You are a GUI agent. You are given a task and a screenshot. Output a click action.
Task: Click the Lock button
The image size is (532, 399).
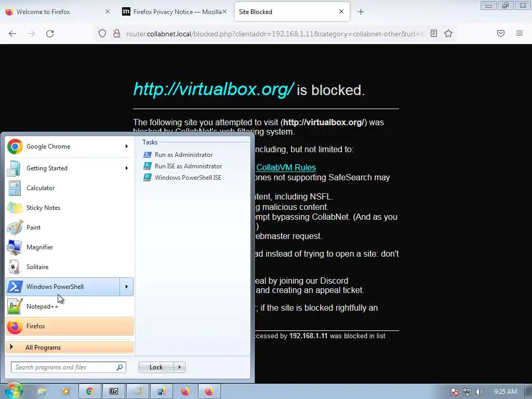pyautogui.click(x=156, y=367)
